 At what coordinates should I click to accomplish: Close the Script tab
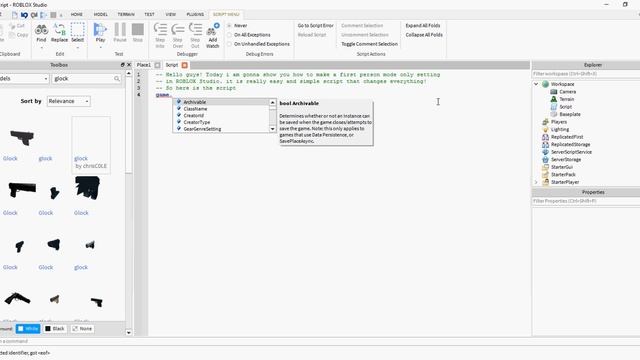pyautogui.click(x=184, y=65)
